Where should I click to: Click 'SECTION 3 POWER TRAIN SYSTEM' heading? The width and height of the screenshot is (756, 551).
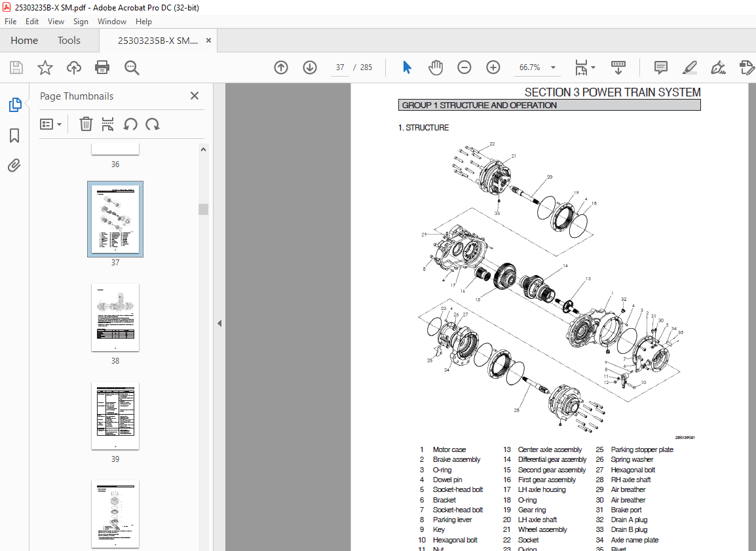613,92
